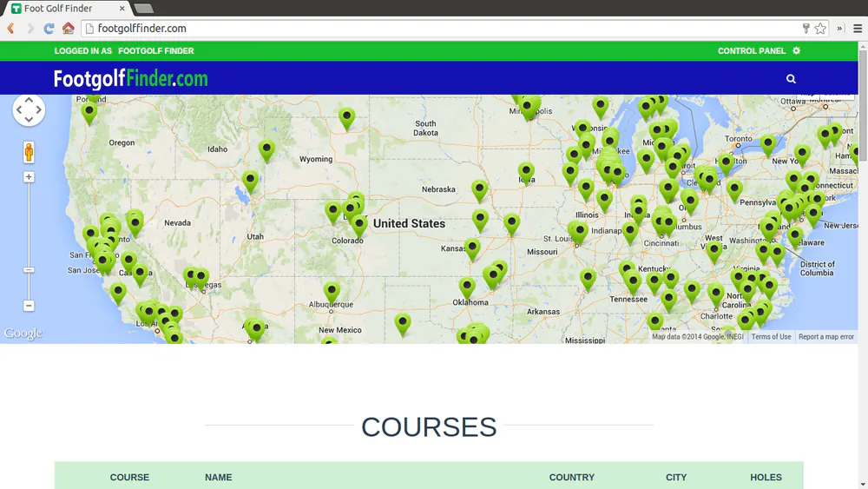Reload the page with the refresh icon
The height and width of the screenshot is (489, 868).
(x=49, y=29)
